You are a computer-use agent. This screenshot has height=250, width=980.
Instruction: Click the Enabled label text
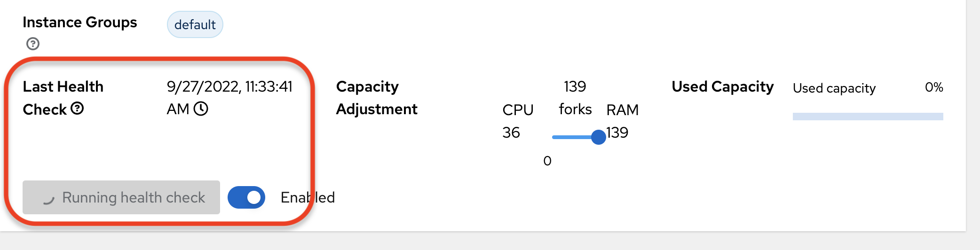(308, 197)
